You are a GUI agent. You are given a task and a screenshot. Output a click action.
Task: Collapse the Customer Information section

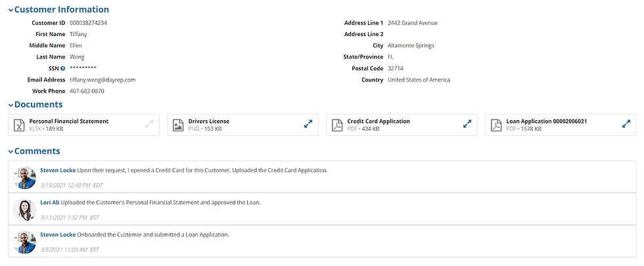pos(11,11)
